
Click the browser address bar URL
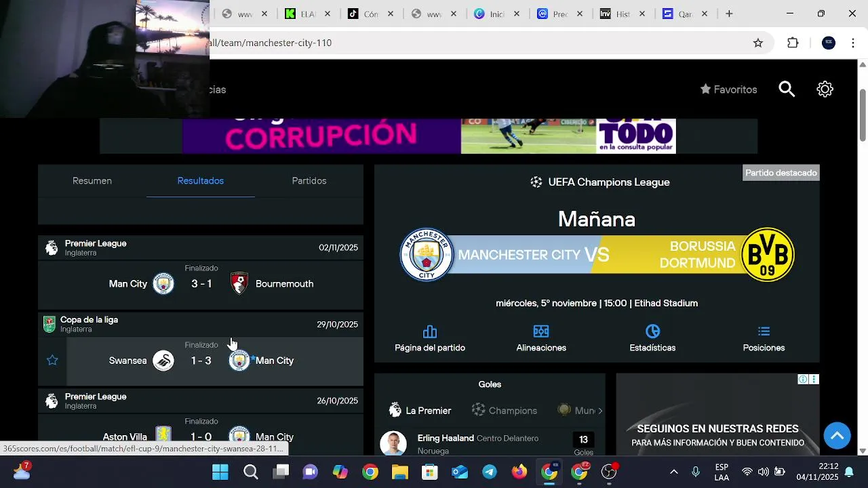(271, 43)
